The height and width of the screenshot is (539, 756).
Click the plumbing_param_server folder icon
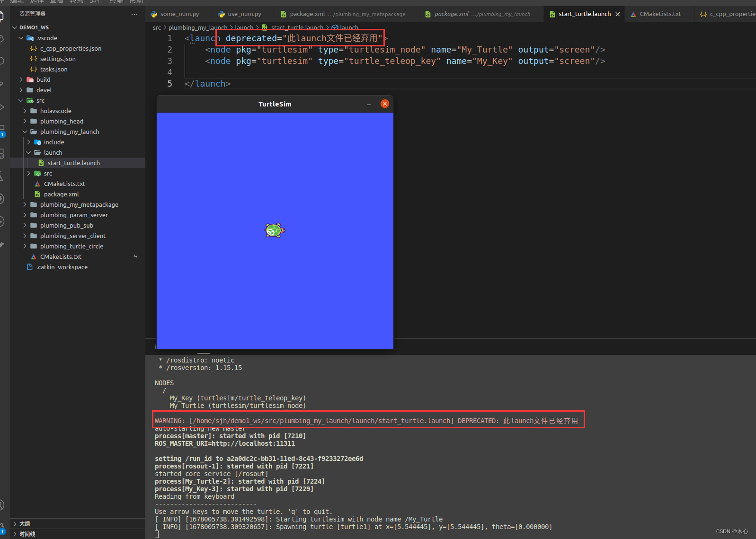click(x=34, y=215)
